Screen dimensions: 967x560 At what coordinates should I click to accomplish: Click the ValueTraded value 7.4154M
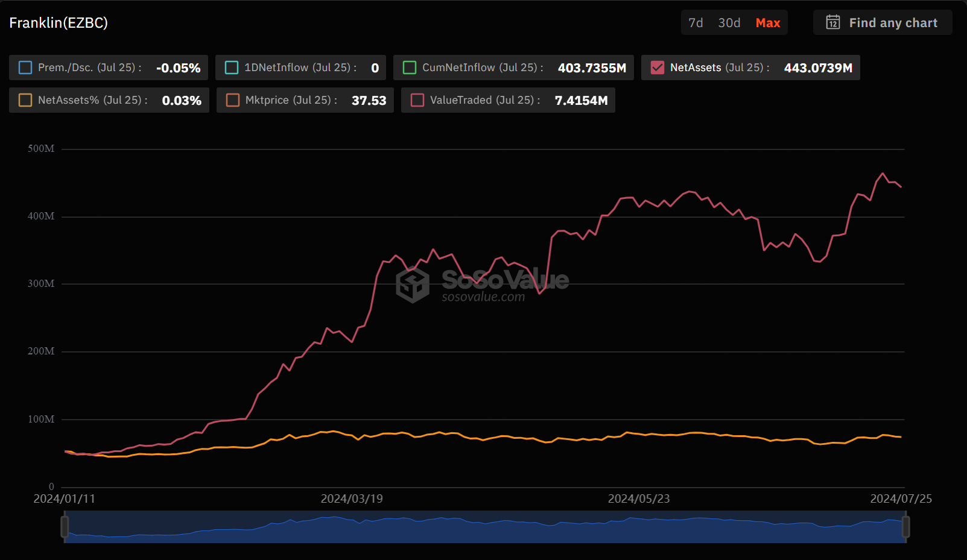click(x=581, y=101)
